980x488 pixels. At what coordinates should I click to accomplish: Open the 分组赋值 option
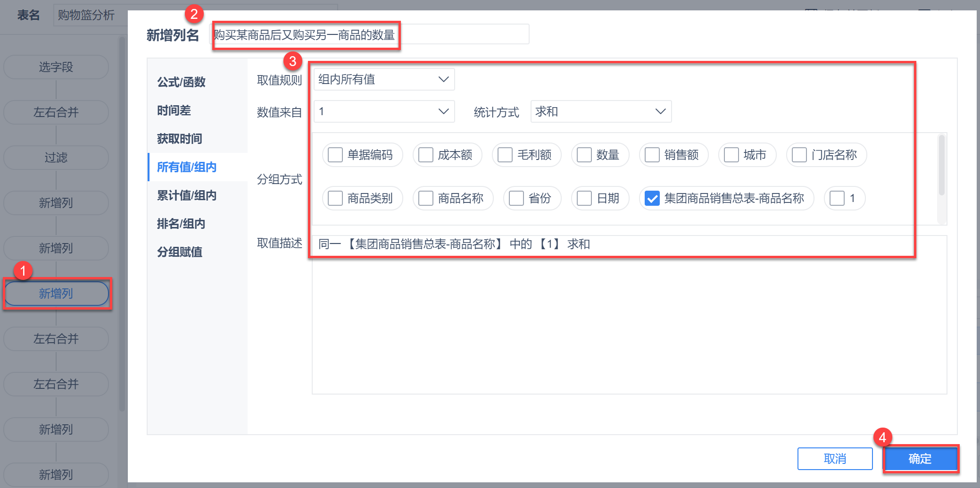click(179, 252)
